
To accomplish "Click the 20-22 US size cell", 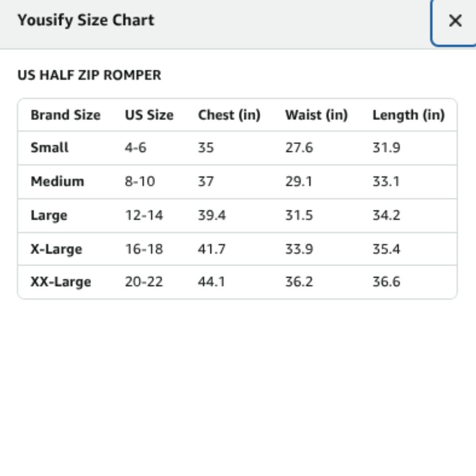I will [x=144, y=282].
